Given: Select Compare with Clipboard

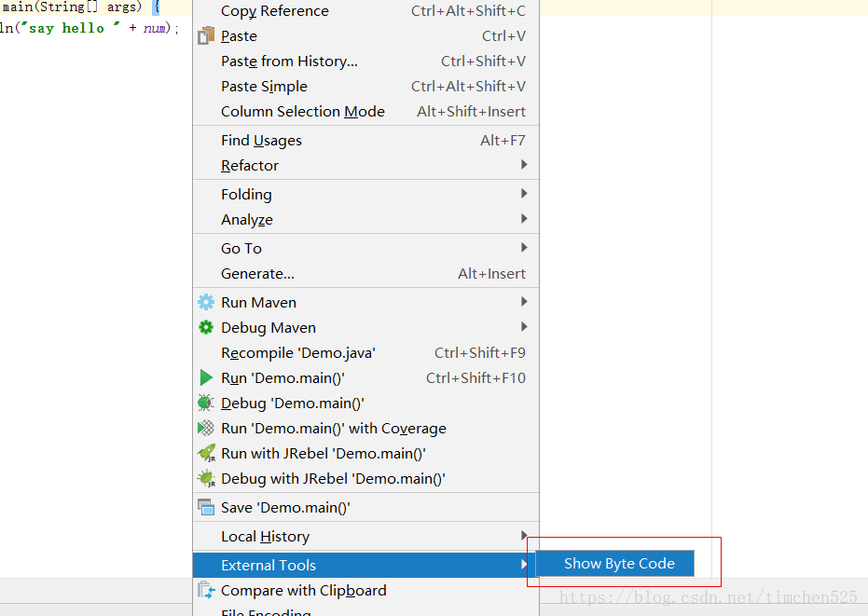Looking at the screenshot, I should click(365, 591).
